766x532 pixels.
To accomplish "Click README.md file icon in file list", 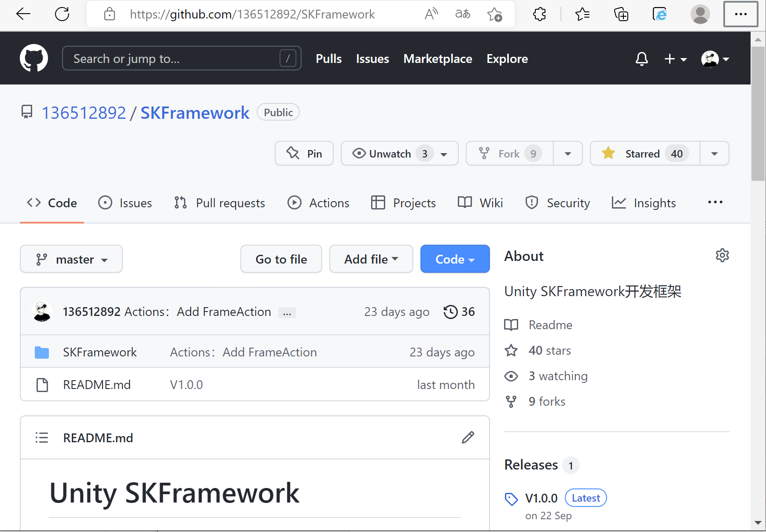I will point(42,385).
